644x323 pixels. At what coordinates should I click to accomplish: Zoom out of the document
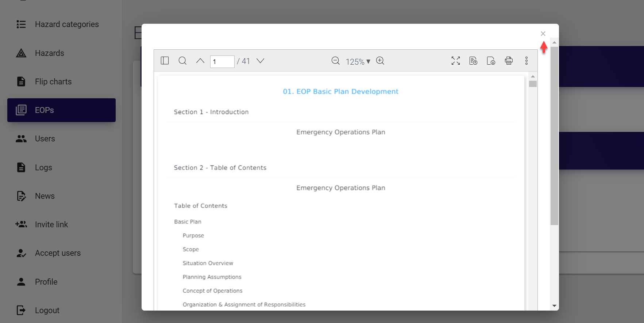click(x=335, y=61)
